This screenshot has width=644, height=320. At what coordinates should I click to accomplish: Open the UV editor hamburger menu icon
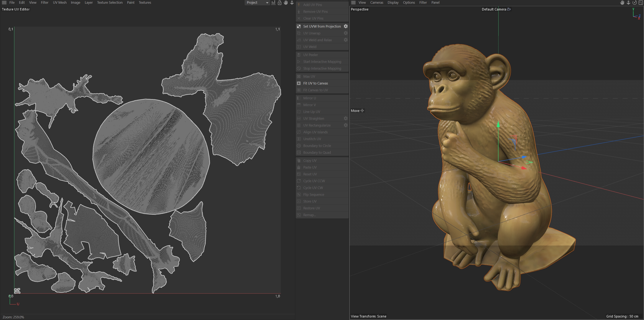click(4, 2)
